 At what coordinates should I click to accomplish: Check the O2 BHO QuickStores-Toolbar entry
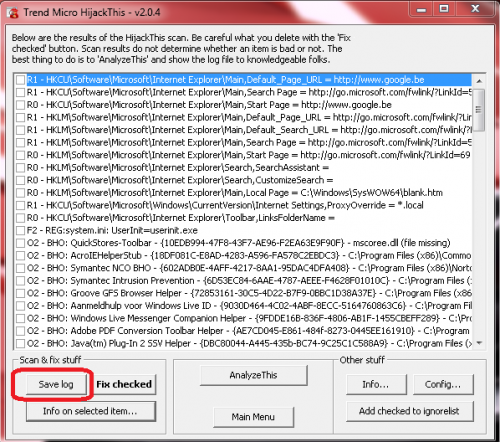(x=21, y=243)
